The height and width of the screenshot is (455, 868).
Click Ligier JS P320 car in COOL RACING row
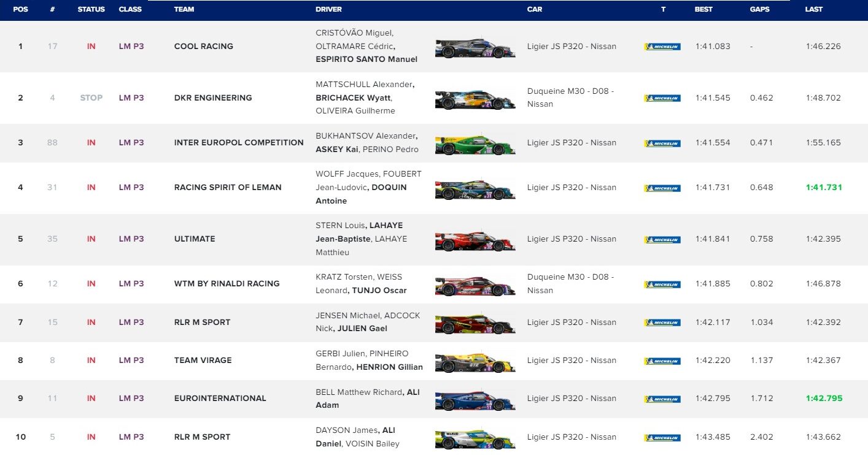pyautogui.click(x=572, y=46)
